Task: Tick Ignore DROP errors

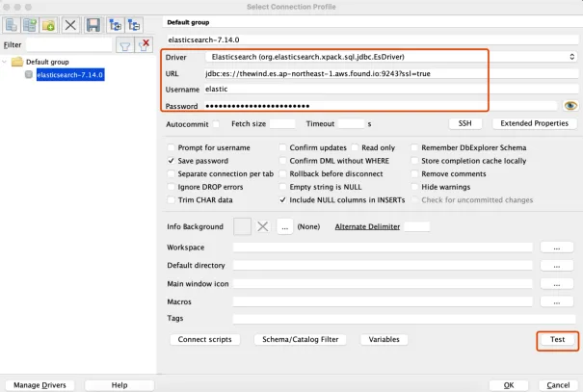Action: click(x=171, y=187)
